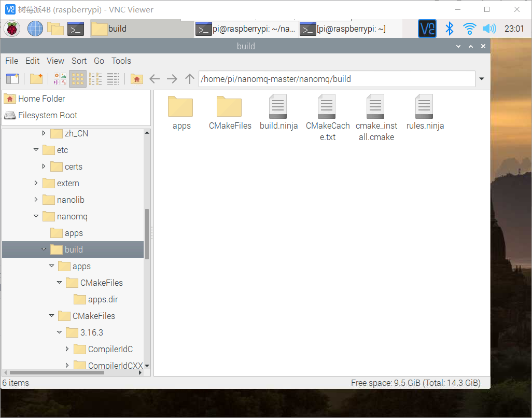Select the cmake_install.cmake file

click(376, 118)
